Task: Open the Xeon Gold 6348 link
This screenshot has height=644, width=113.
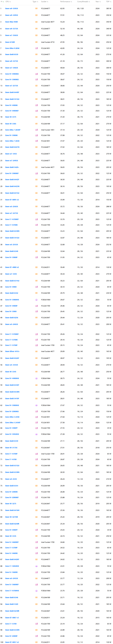Action: tap(11, 252)
